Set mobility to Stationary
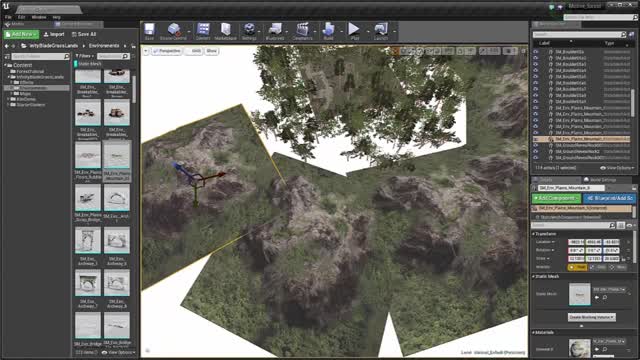This screenshot has height=360, width=640. (x=598, y=267)
